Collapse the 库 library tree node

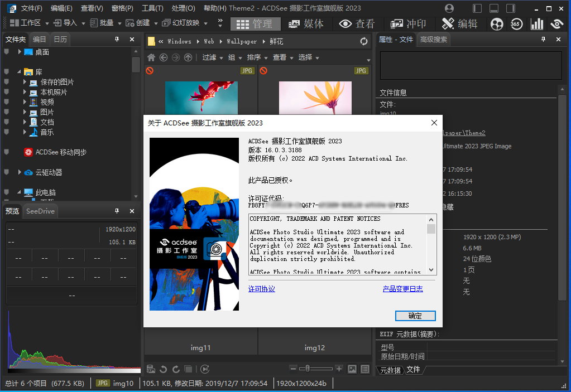(x=20, y=71)
